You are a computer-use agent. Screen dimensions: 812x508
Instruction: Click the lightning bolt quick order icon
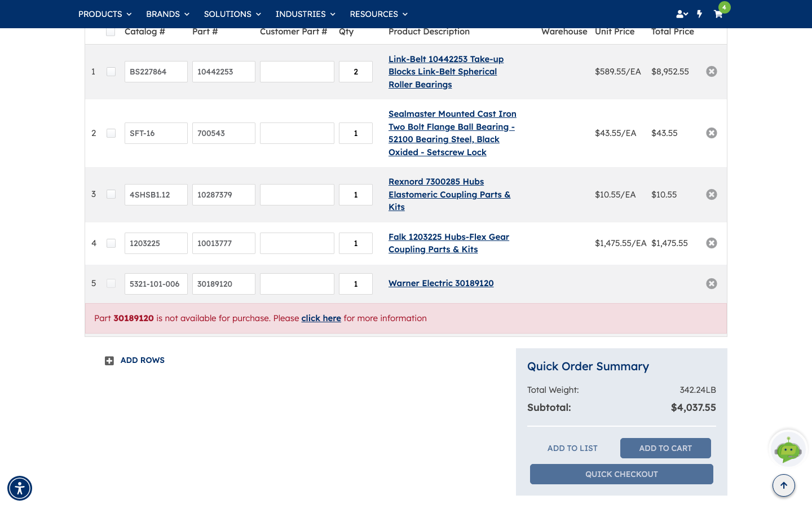point(699,14)
